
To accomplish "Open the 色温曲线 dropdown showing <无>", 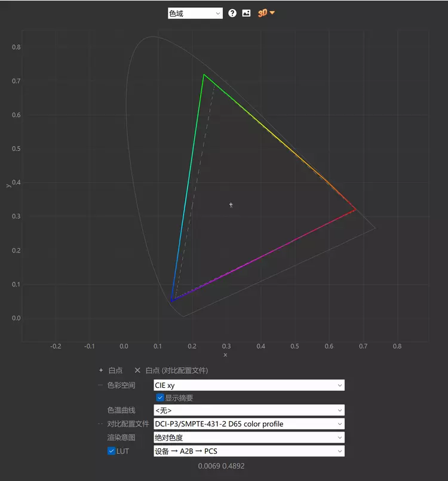I will point(248,411).
